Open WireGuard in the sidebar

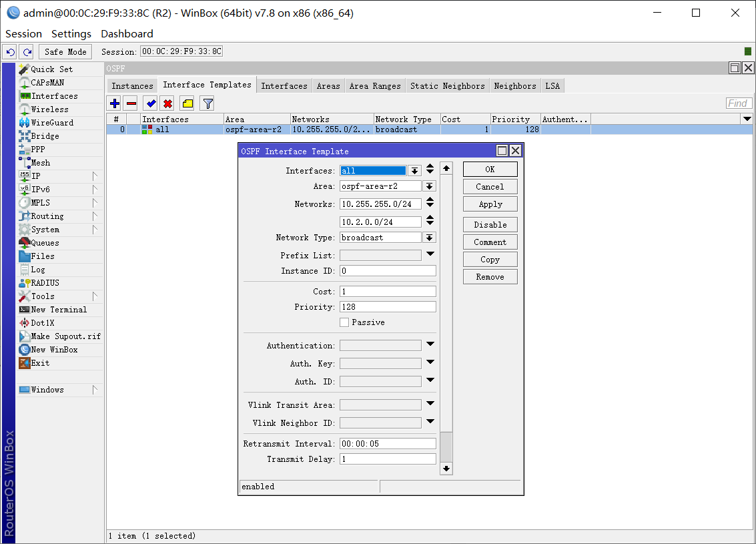pos(60,123)
